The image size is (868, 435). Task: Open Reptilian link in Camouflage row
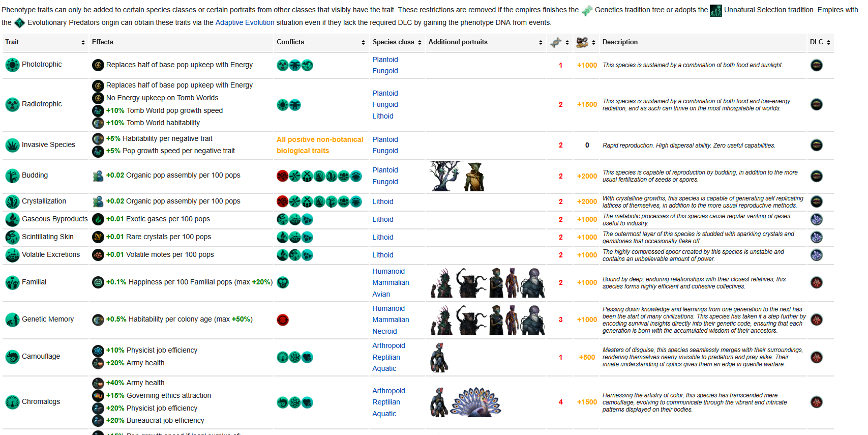click(386, 357)
